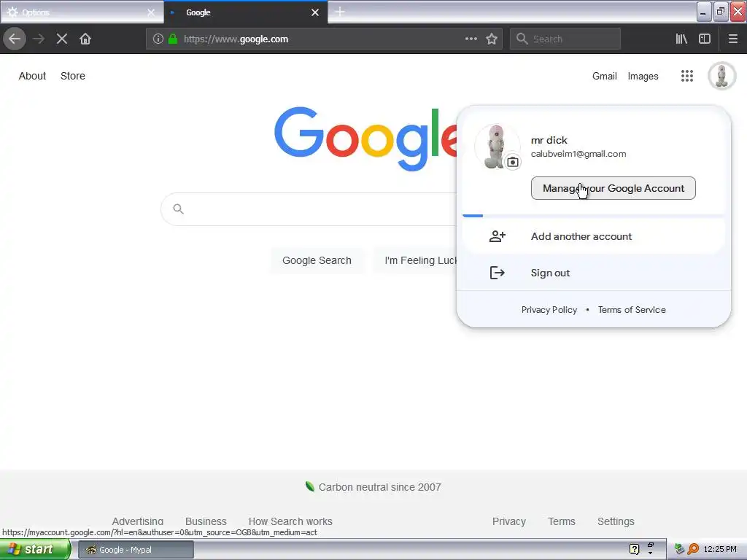Click the green padlock security icon
This screenshot has height=560, width=747.
(x=173, y=39)
